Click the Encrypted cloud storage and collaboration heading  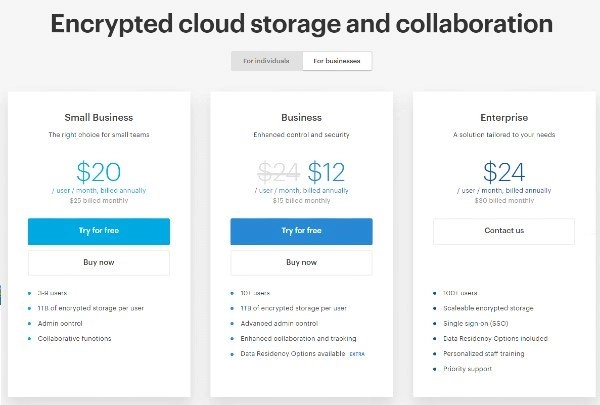[302, 24]
